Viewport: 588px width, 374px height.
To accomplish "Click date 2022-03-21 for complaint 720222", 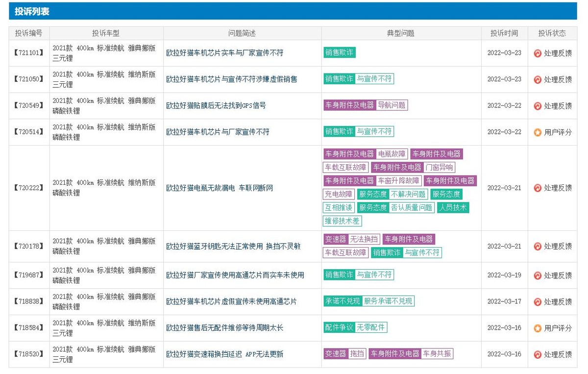I will [x=504, y=188].
